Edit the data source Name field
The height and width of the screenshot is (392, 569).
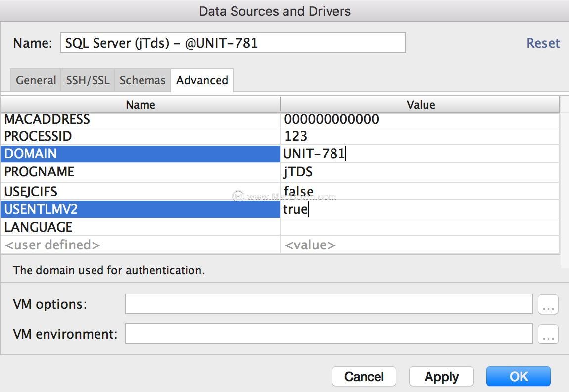233,43
